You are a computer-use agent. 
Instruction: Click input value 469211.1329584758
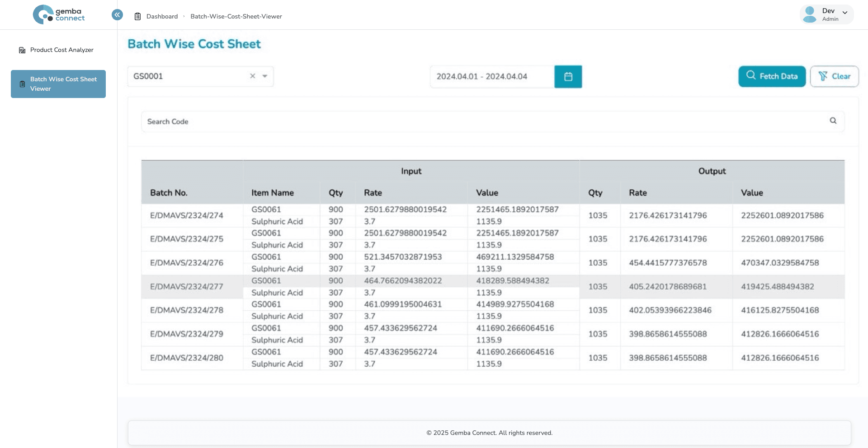point(515,257)
